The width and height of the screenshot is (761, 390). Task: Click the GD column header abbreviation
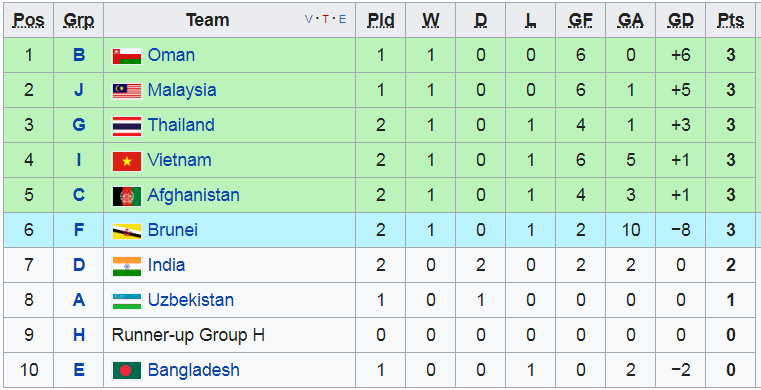680,20
